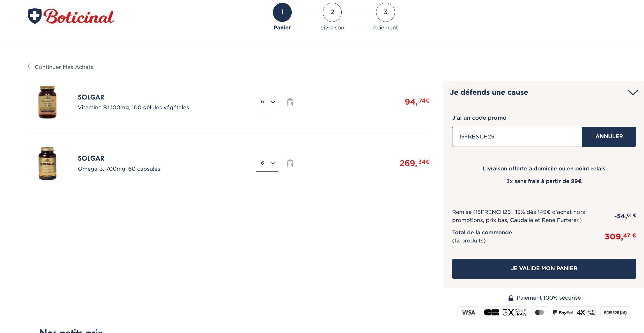Click the promo code input field
This screenshot has width=644, height=333.
517,137
